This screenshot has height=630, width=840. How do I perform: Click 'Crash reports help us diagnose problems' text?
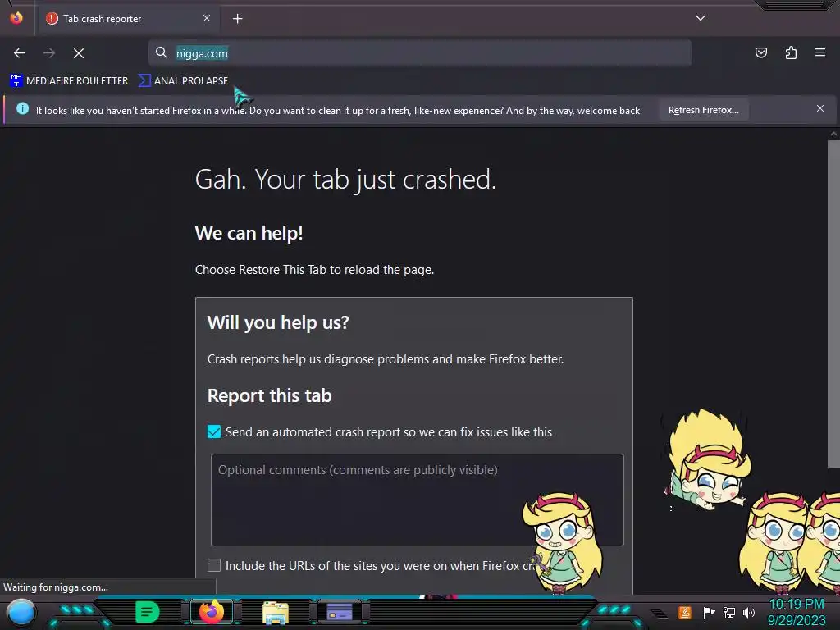386,359
